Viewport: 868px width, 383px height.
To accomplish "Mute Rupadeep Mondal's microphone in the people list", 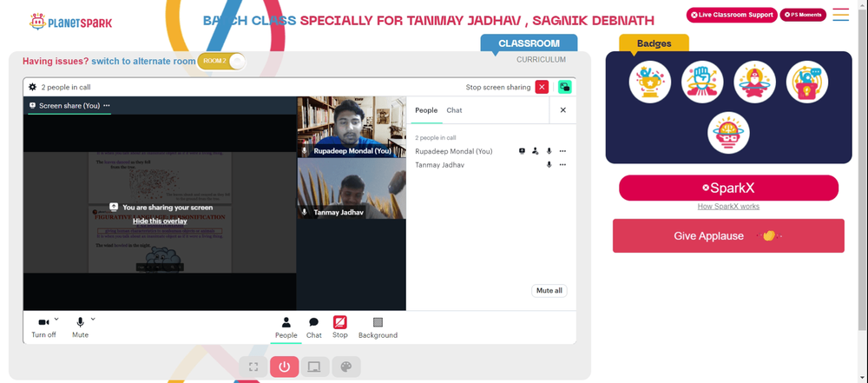I will [549, 151].
